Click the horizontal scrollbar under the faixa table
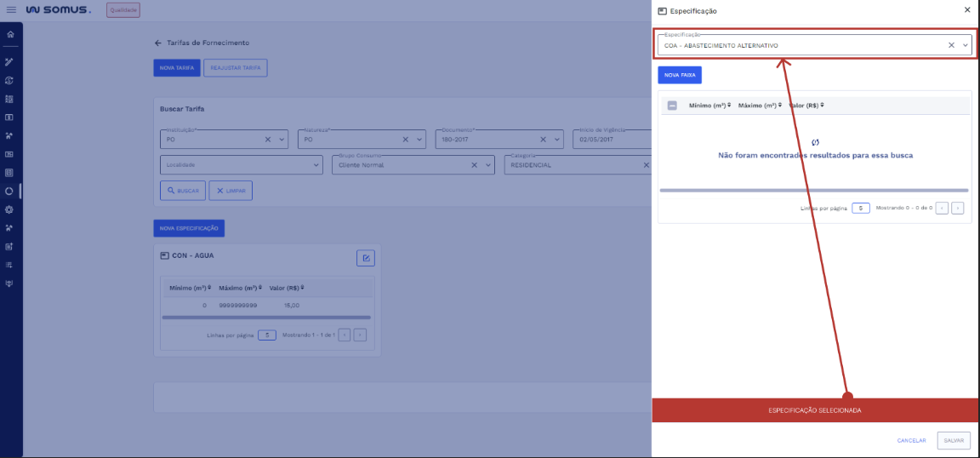980x458 pixels. point(814,191)
